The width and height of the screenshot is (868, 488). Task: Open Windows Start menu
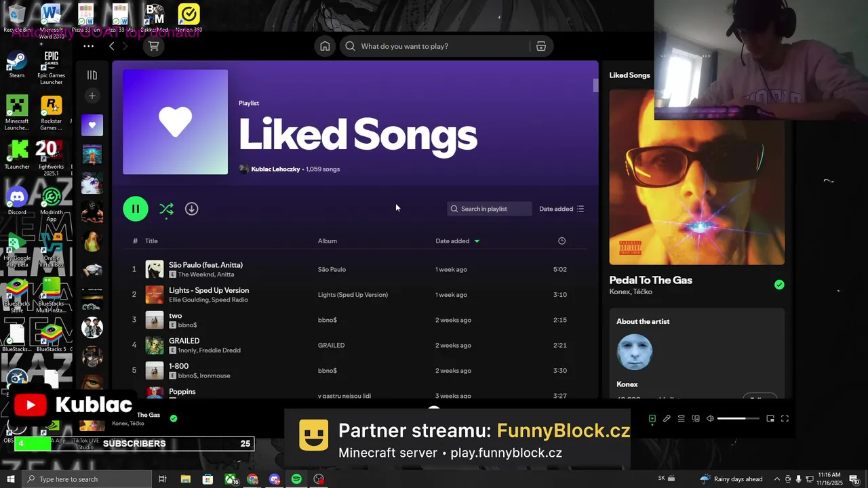[x=10, y=479]
